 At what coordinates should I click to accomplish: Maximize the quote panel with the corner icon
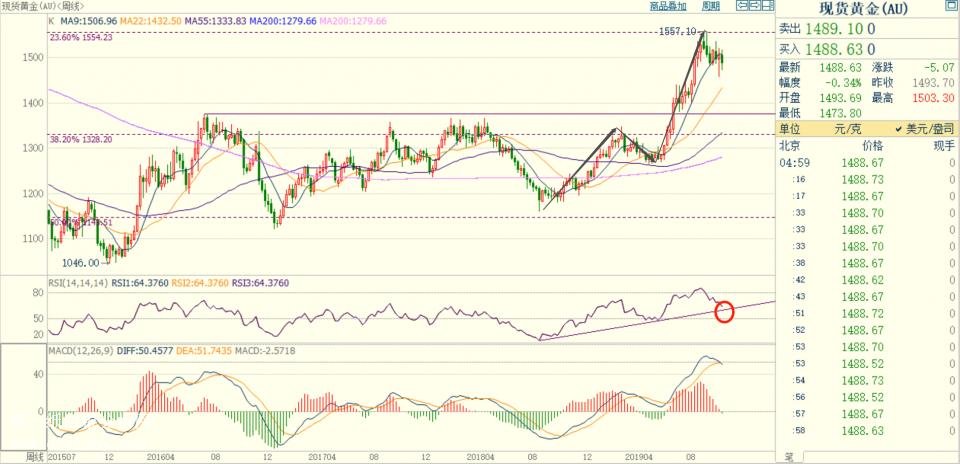pos(950,7)
